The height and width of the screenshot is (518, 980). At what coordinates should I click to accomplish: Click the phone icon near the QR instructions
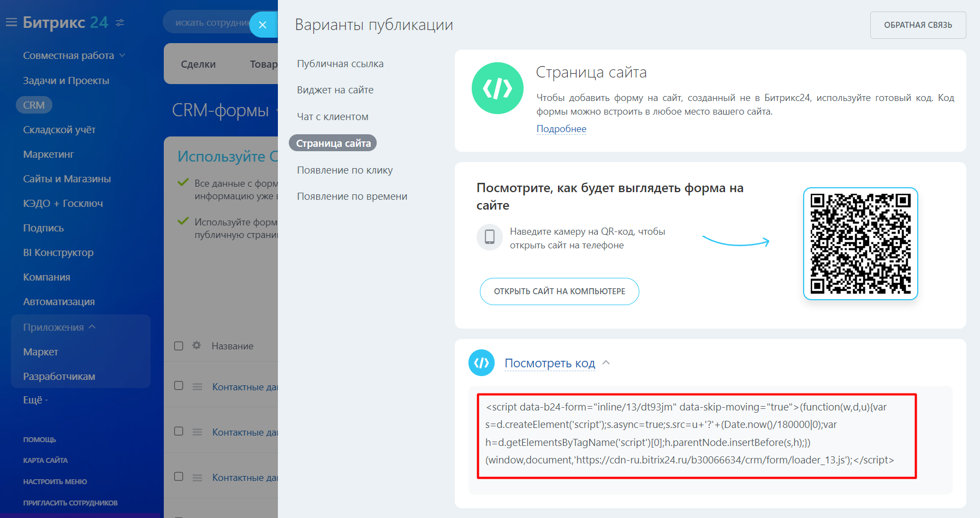(490, 237)
